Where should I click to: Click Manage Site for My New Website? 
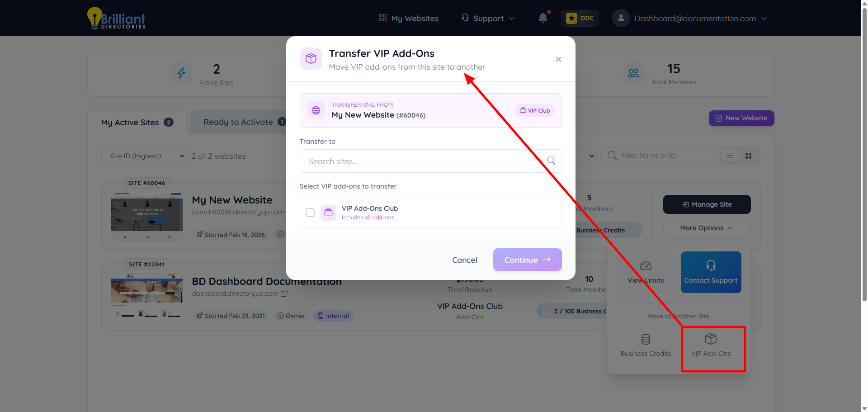click(707, 204)
